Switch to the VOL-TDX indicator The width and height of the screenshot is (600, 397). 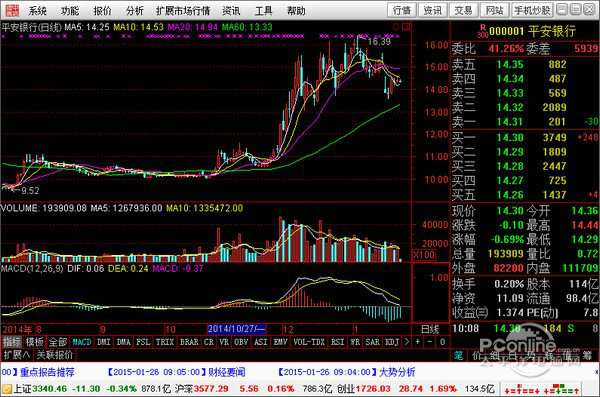tap(309, 342)
